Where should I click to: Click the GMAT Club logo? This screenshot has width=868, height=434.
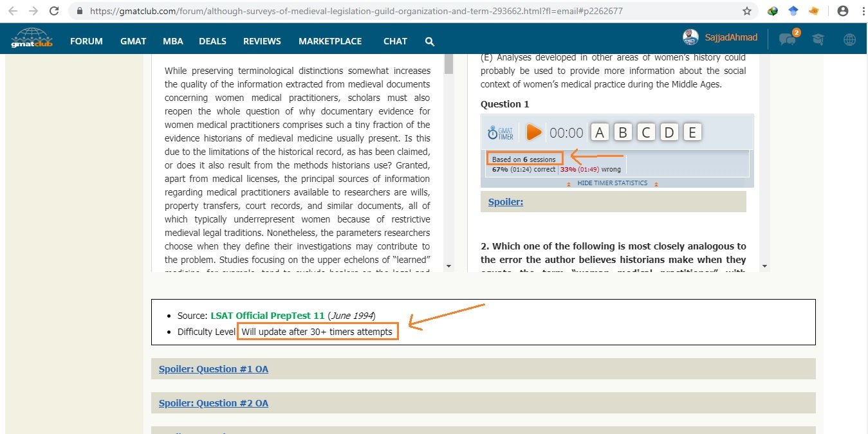pyautogui.click(x=32, y=39)
